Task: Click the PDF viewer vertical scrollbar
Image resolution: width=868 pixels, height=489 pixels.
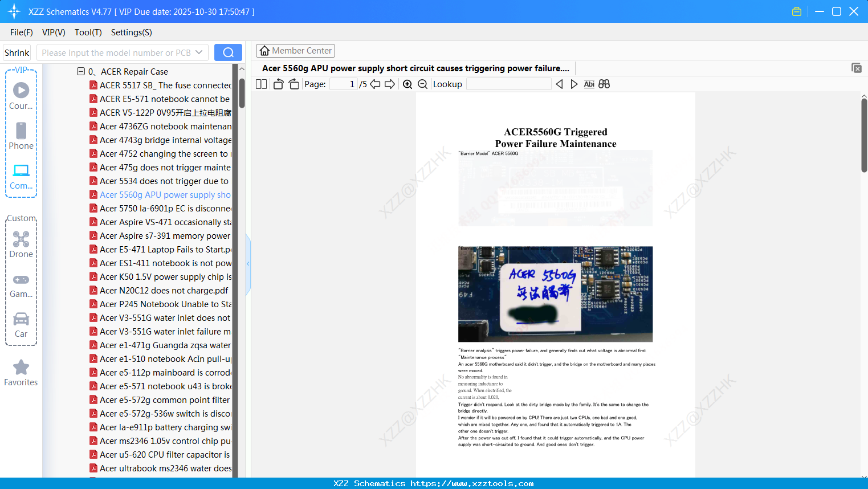Action: 864,135
